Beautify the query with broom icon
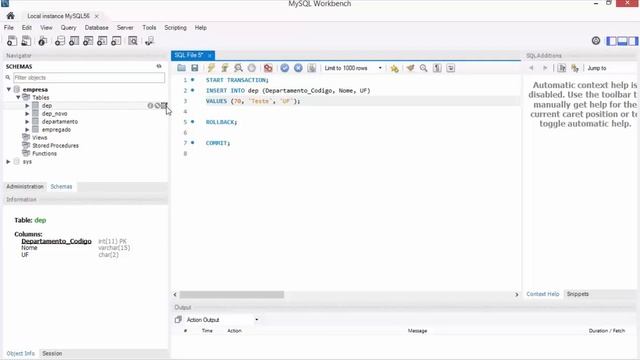The width and height of the screenshot is (640, 360). 410,68
